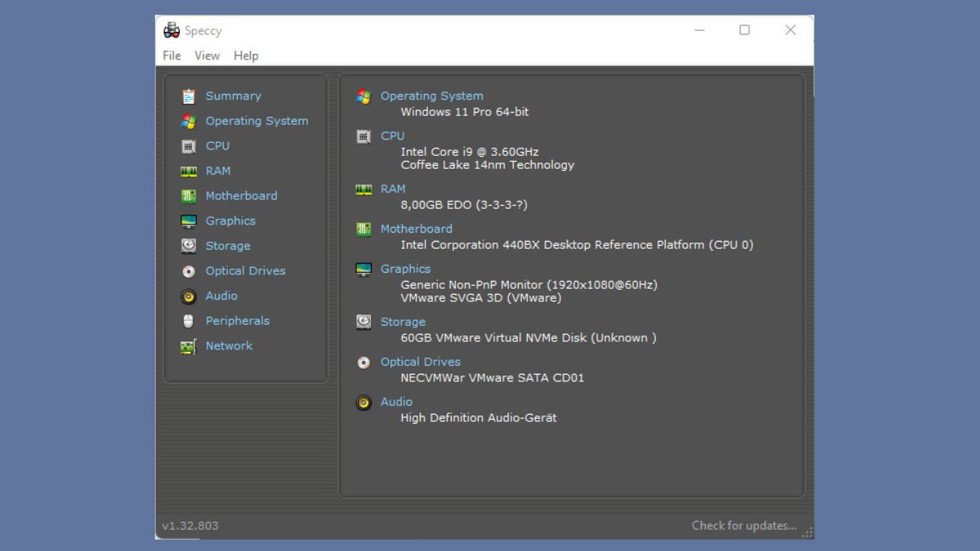980x551 pixels.
Task: Open the File menu
Action: [x=171, y=56]
